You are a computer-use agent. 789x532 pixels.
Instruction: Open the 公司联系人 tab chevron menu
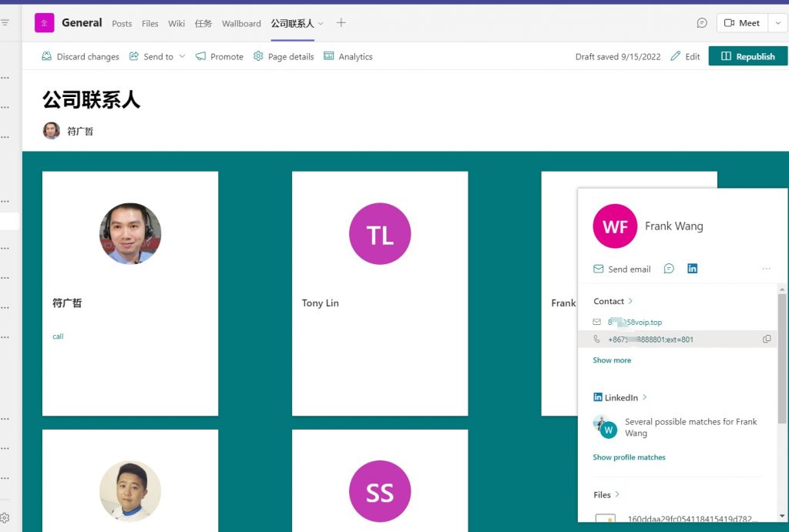tap(321, 23)
